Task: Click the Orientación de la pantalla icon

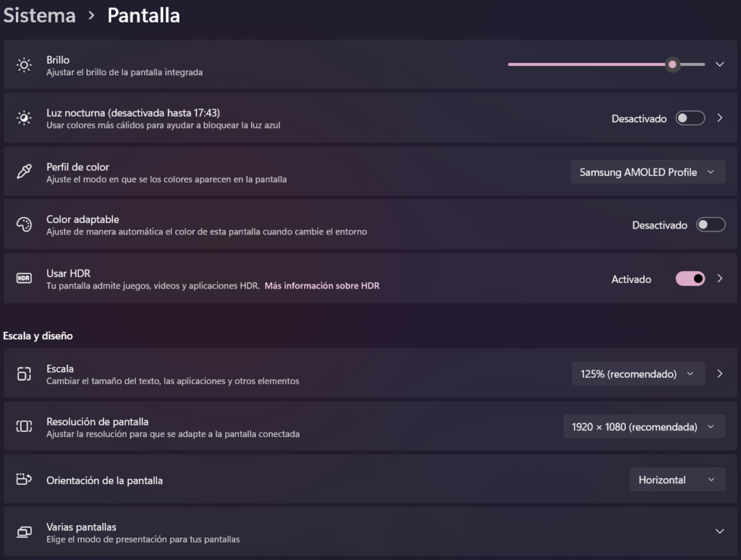Action: coord(25,480)
